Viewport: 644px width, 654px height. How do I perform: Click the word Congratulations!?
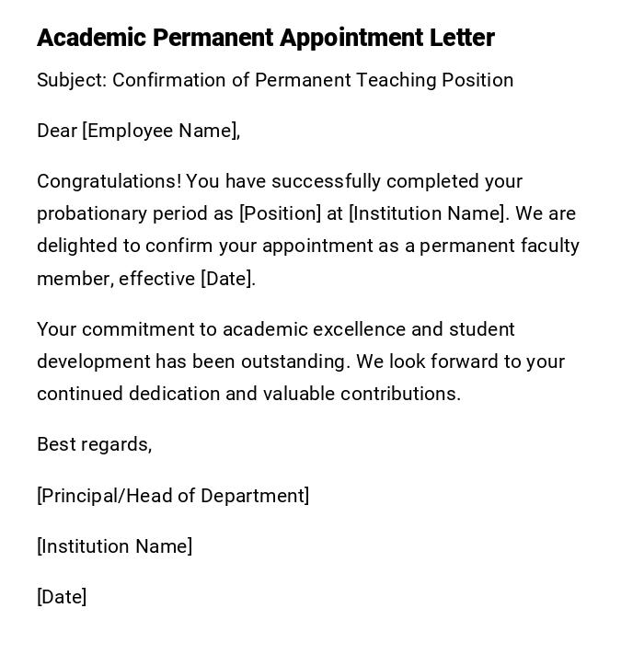pos(109,181)
